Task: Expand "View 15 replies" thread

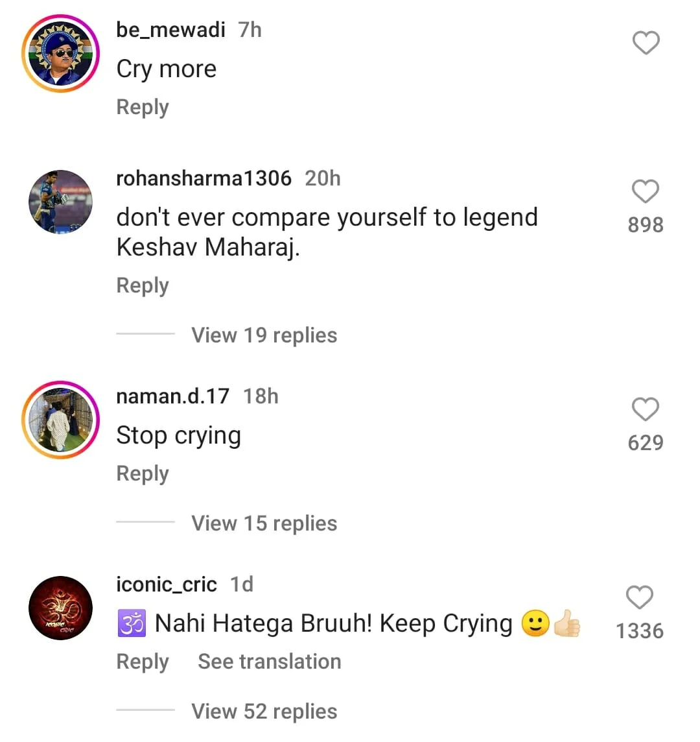Action: (x=264, y=523)
